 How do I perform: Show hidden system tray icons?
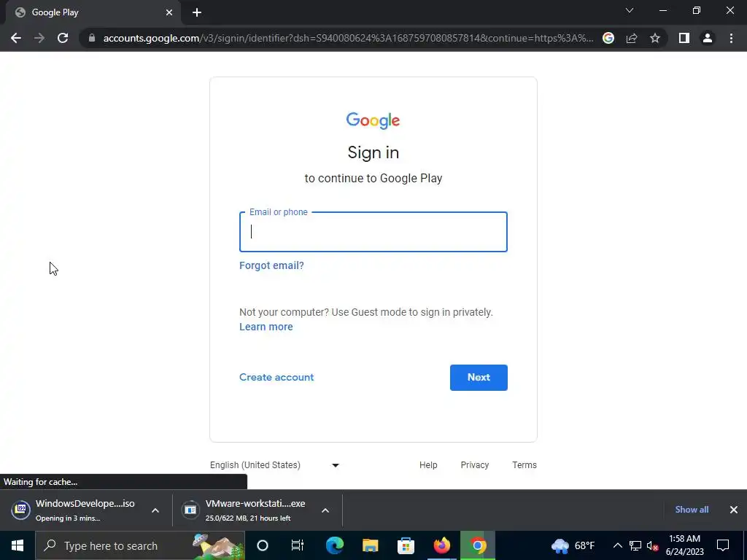pyautogui.click(x=617, y=545)
